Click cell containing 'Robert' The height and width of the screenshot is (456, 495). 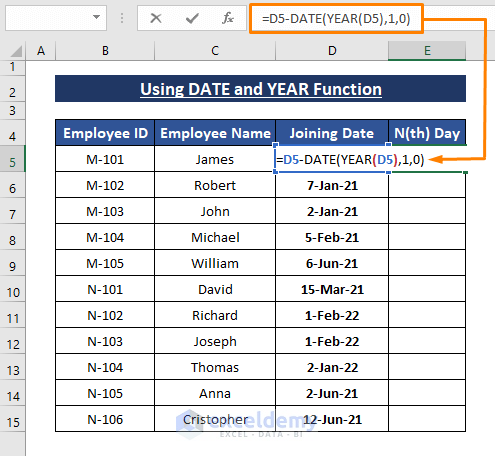[215, 185]
